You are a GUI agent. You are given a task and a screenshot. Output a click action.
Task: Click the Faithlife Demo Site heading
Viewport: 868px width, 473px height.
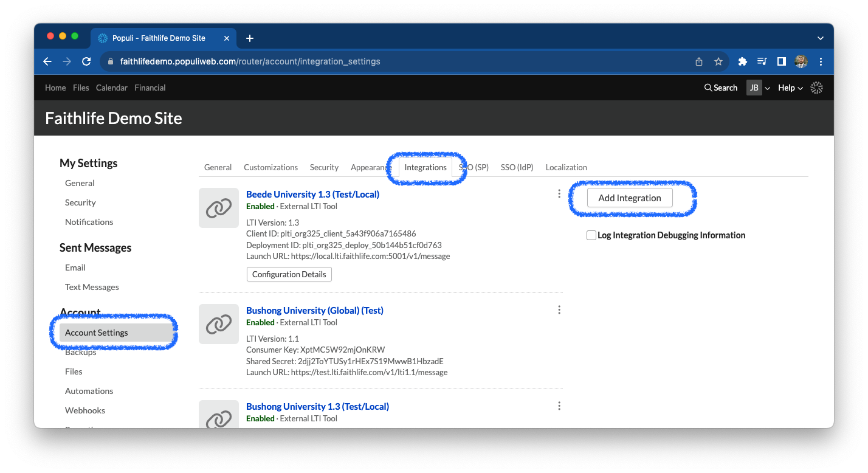(114, 118)
